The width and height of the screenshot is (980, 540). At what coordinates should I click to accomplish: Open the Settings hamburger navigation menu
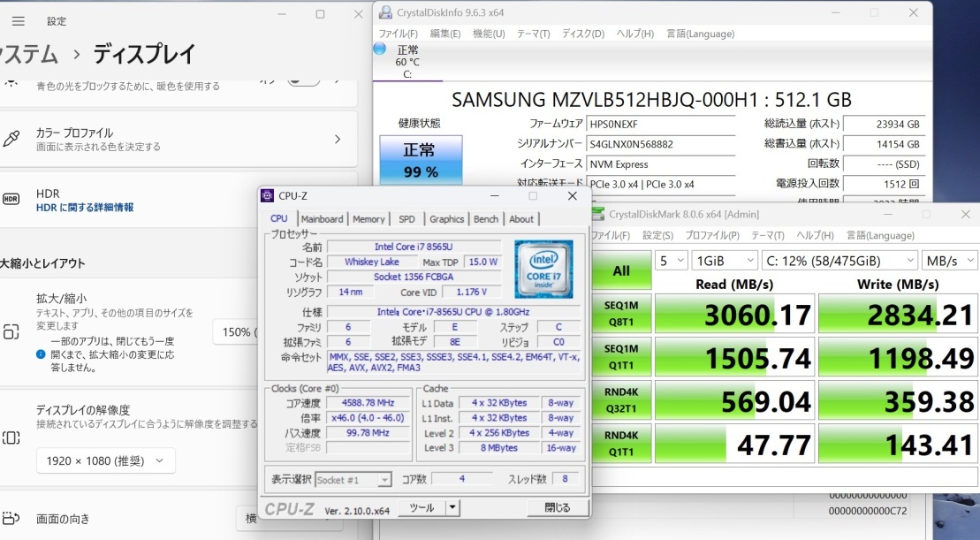pyautogui.click(x=19, y=21)
